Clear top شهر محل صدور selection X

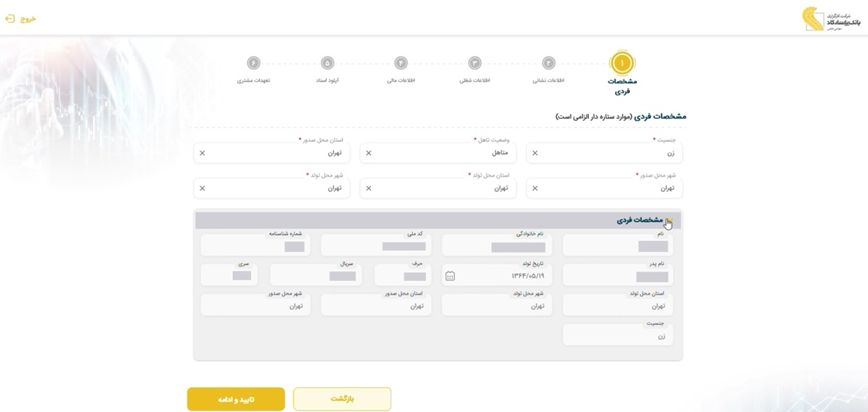(x=535, y=188)
